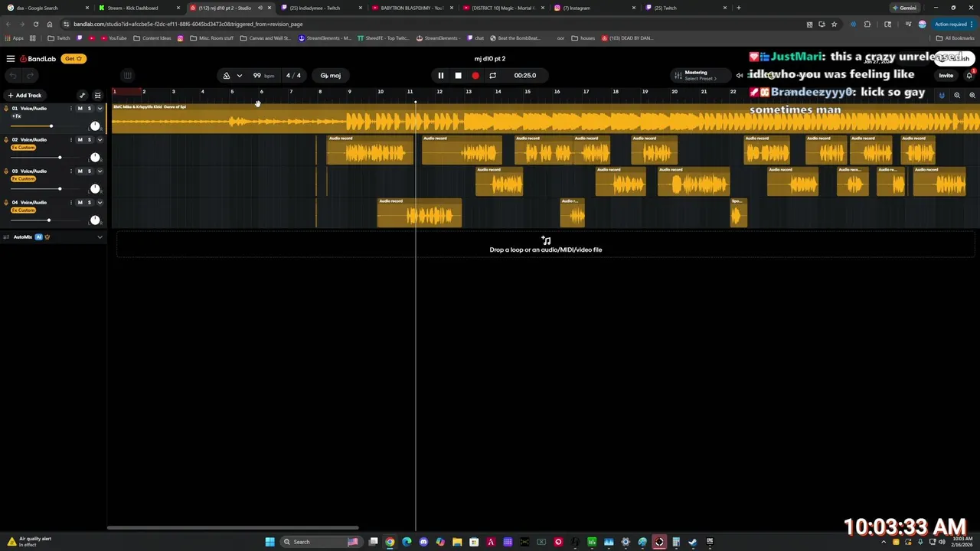Click the track 02 microphone icon

(6, 140)
